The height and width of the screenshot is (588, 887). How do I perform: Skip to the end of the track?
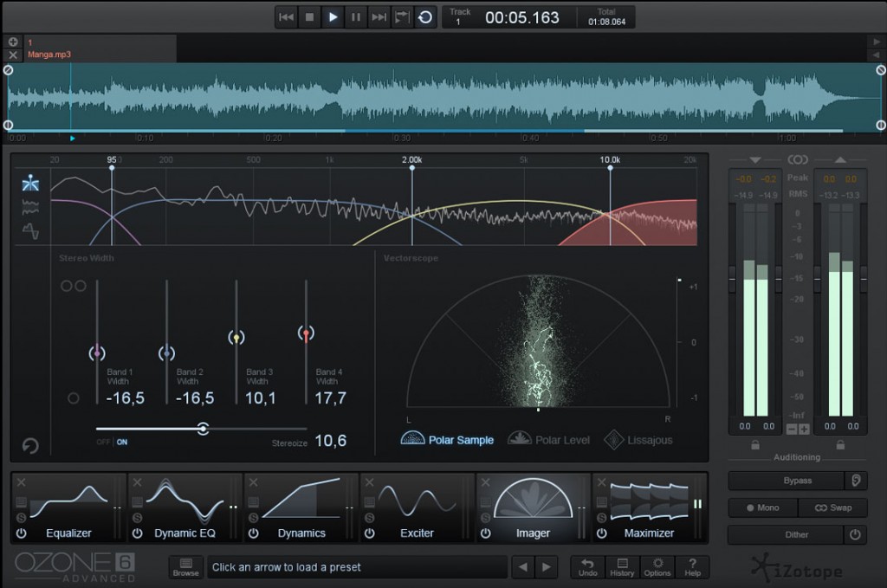tap(379, 17)
